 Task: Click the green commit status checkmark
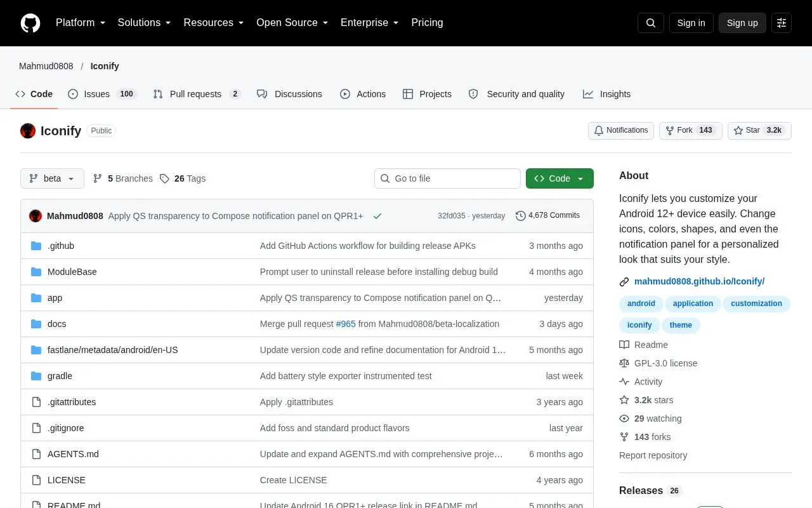pos(377,216)
